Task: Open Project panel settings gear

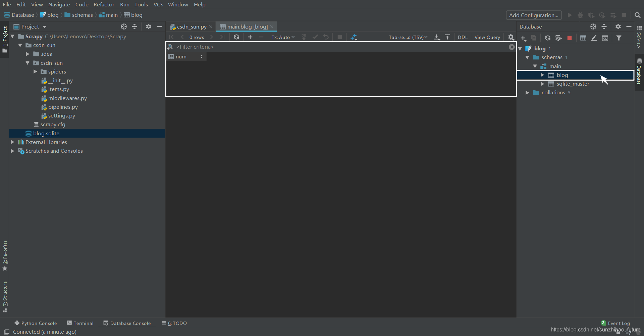Action: coord(149,27)
